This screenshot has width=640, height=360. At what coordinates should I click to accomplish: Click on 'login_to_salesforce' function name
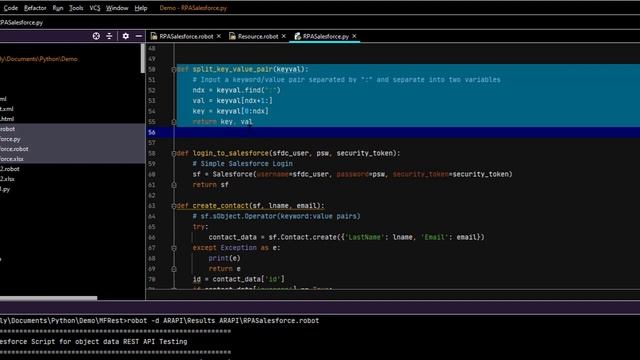pos(231,153)
